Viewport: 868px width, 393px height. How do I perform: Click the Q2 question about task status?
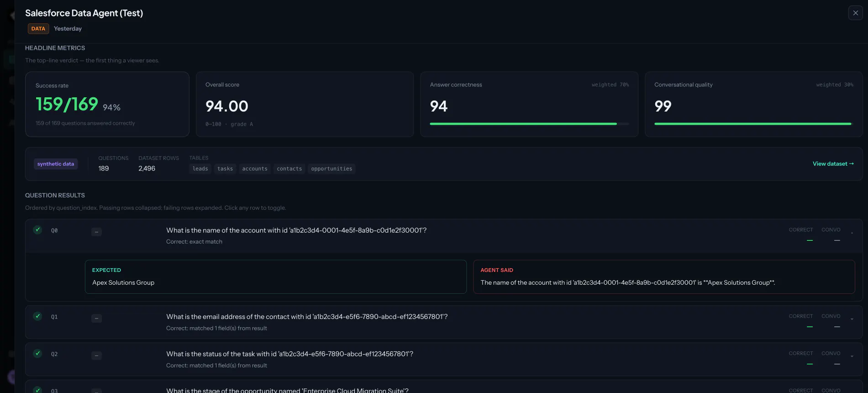[289, 354]
